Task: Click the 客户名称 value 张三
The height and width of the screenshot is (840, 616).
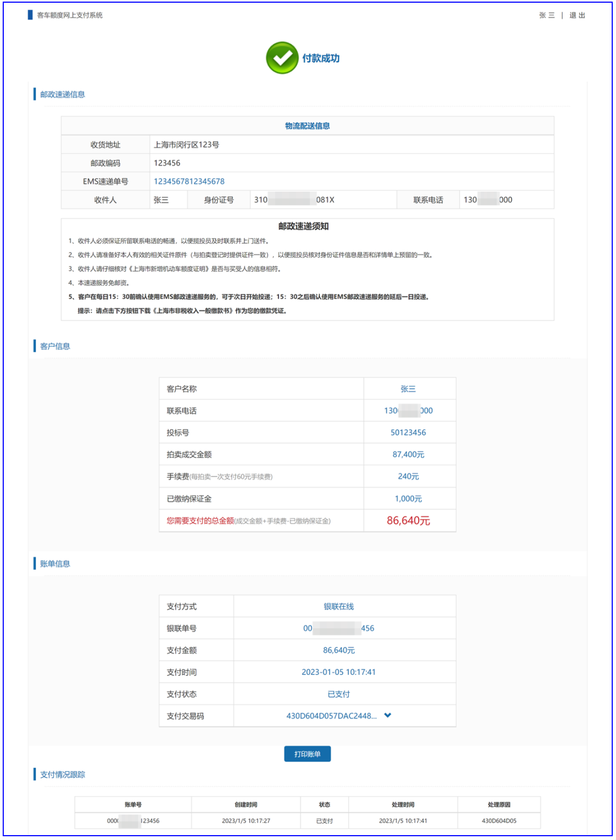Action: coord(408,389)
